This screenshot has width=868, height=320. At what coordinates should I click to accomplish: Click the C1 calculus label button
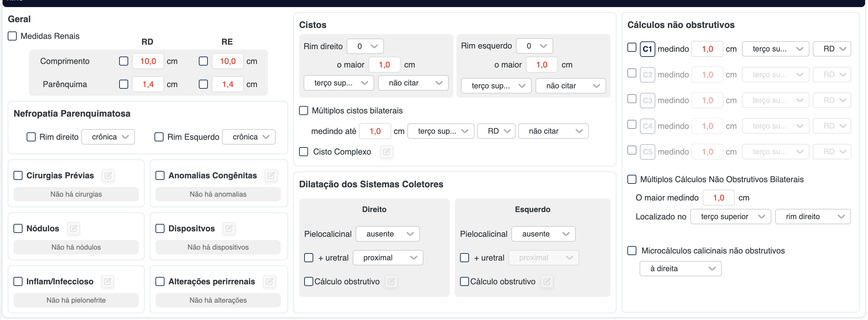point(647,49)
